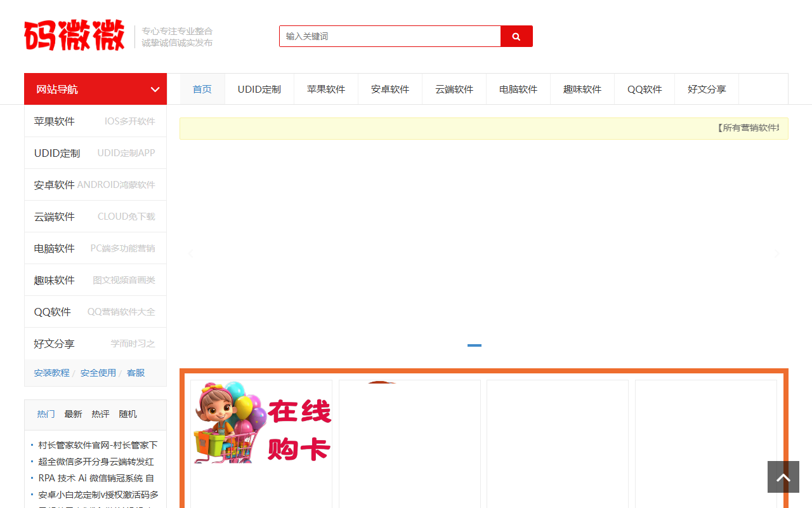Screen dimensions: 812x508
Task: Open article 安卓小白龙定制v授权激活码多
Action: tap(98, 495)
